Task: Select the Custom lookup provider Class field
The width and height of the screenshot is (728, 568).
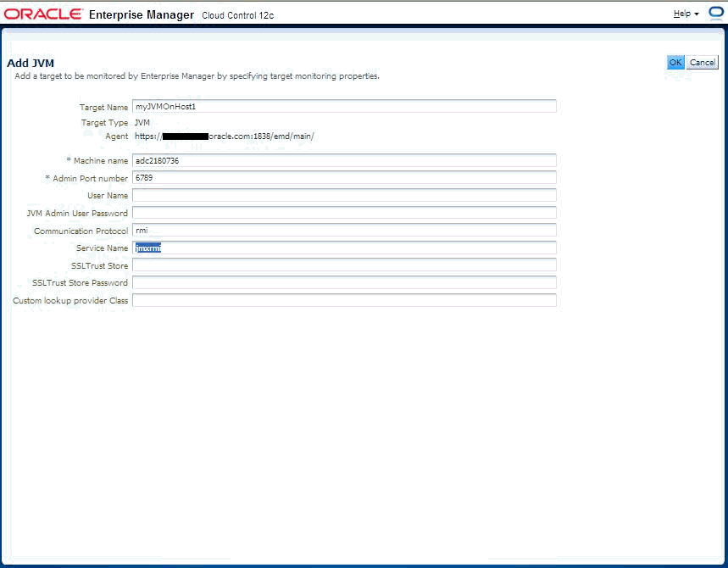Action: tap(344, 300)
